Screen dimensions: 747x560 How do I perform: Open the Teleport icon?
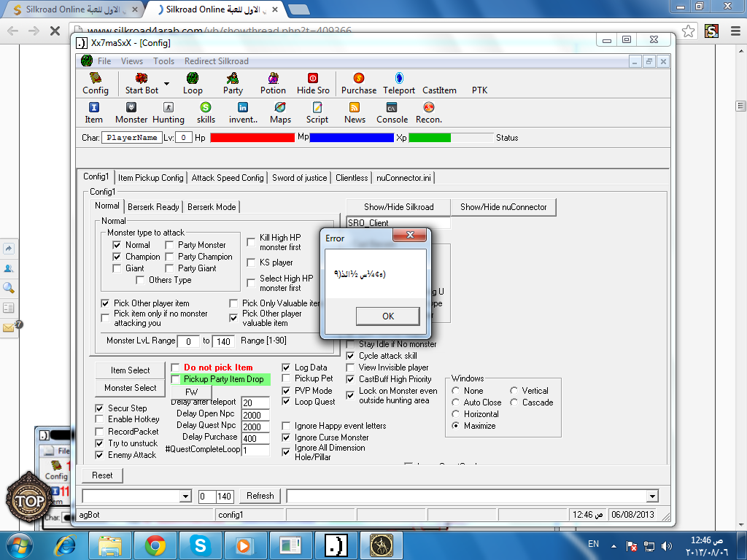pos(399,83)
